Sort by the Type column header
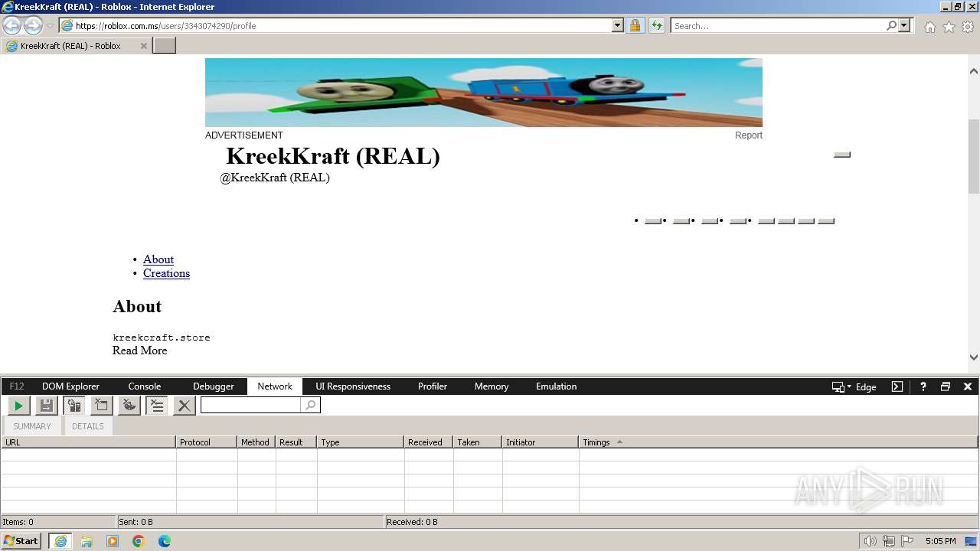The width and height of the screenshot is (980, 551). coord(361,442)
